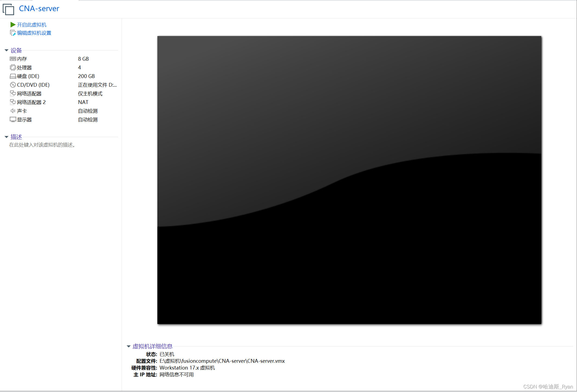Open the 开启此虚拟机 power-on link
Viewport: 577px width, 392px height.
32,25
